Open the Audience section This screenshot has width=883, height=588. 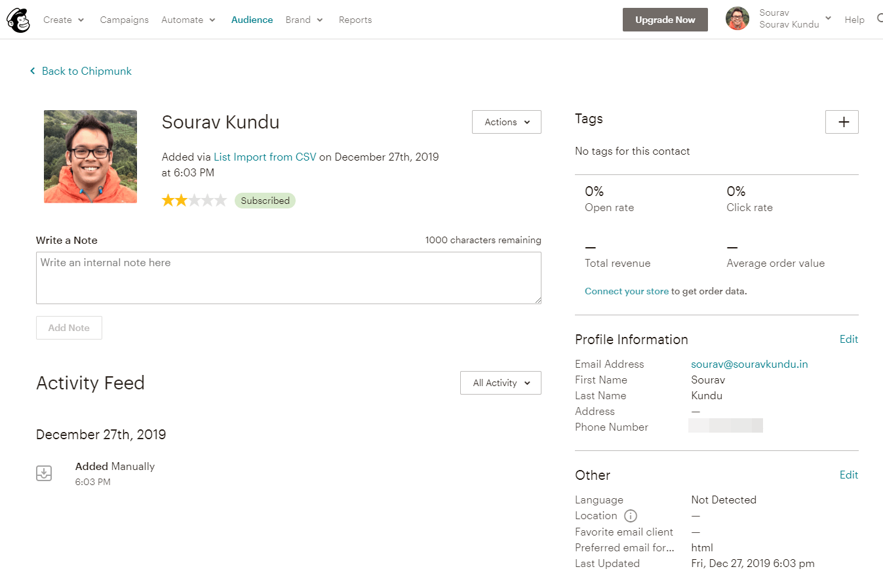pos(252,20)
